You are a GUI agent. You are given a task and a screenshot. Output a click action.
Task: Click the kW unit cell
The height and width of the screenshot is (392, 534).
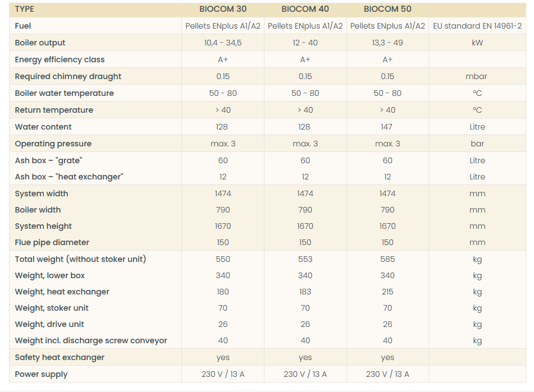pyautogui.click(x=477, y=43)
